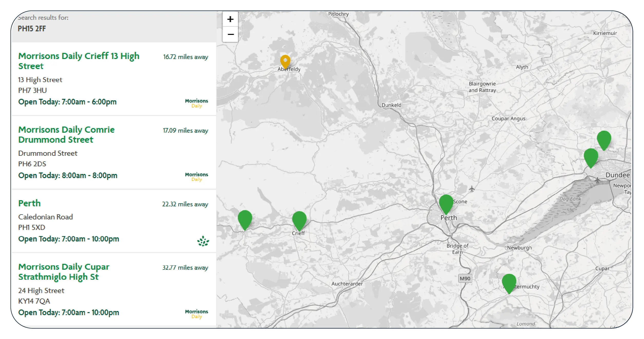Open Morrisons Daily Crieff 13 High Street
The width and height of the screenshot is (644, 339).
79,61
